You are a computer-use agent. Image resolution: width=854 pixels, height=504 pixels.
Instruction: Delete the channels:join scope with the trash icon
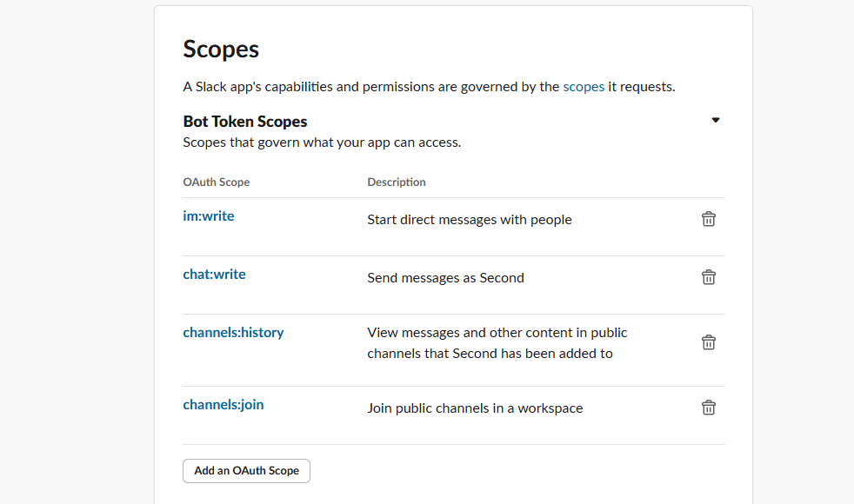(x=709, y=407)
